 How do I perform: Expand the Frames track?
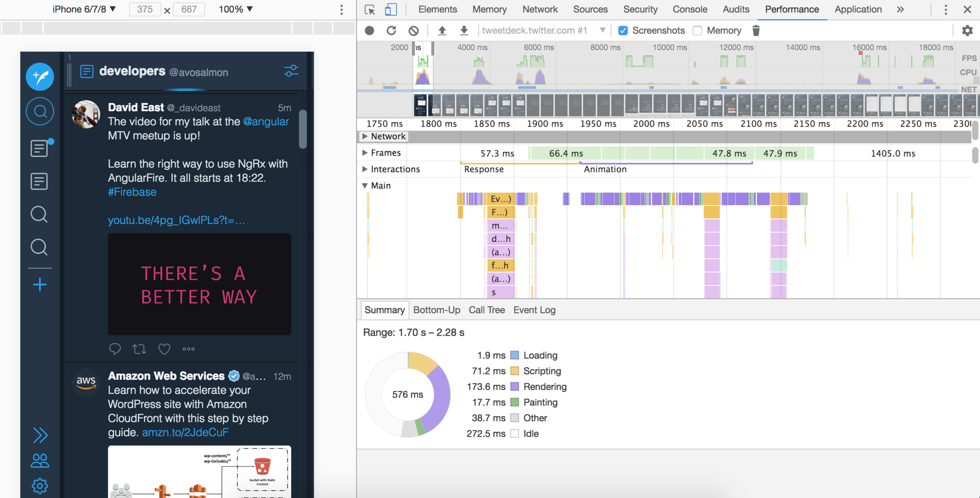point(365,153)
